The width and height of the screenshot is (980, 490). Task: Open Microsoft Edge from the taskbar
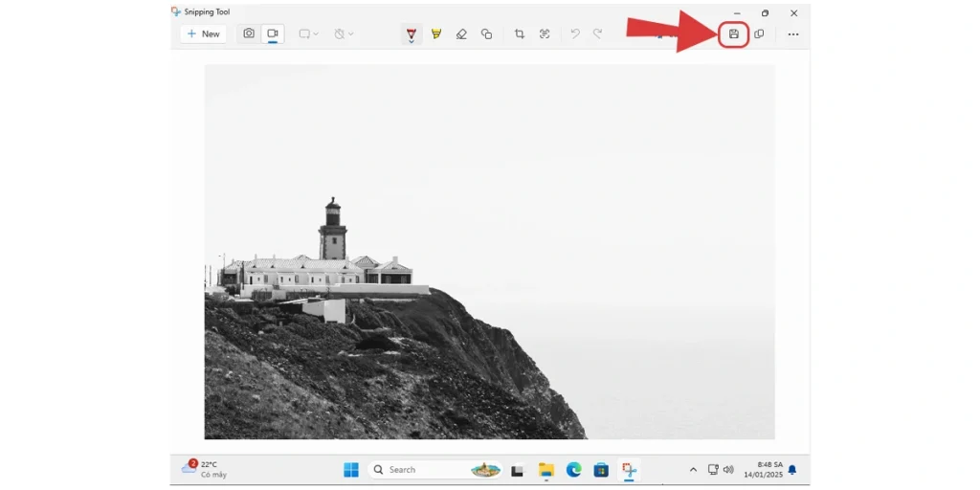coord(573,470)
